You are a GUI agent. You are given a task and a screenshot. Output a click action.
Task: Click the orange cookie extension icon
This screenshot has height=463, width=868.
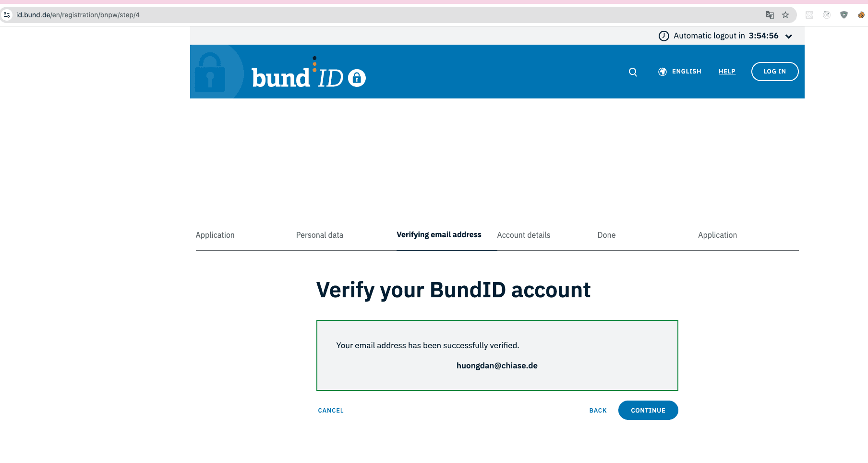pyautogui.click(x=861, y=15)
